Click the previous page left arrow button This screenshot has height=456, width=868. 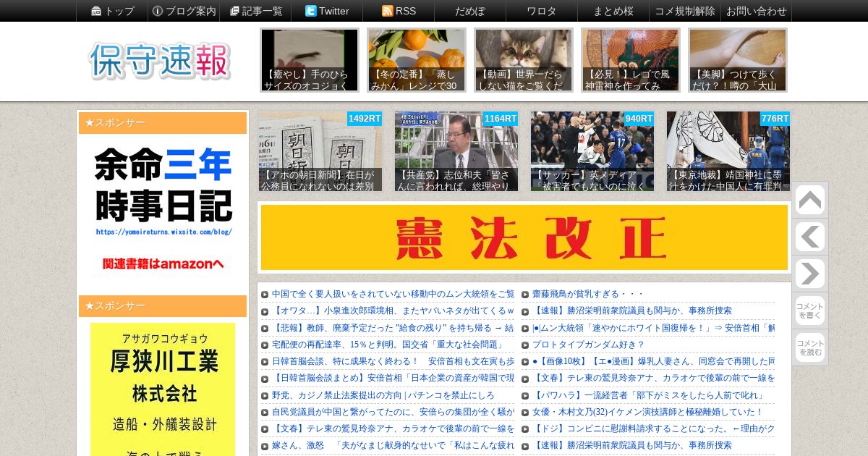[x=809, y=237]
